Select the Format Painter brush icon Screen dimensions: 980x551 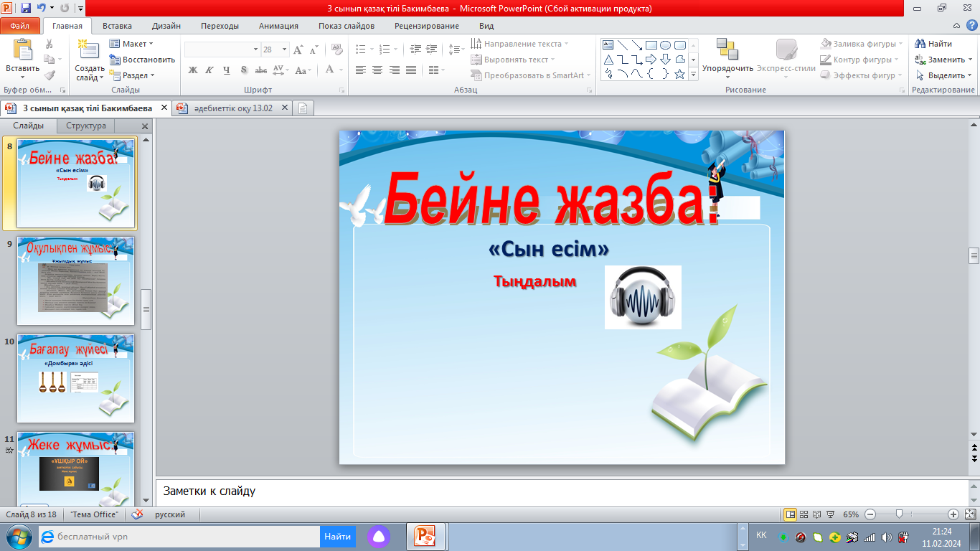tap(49, 75)
